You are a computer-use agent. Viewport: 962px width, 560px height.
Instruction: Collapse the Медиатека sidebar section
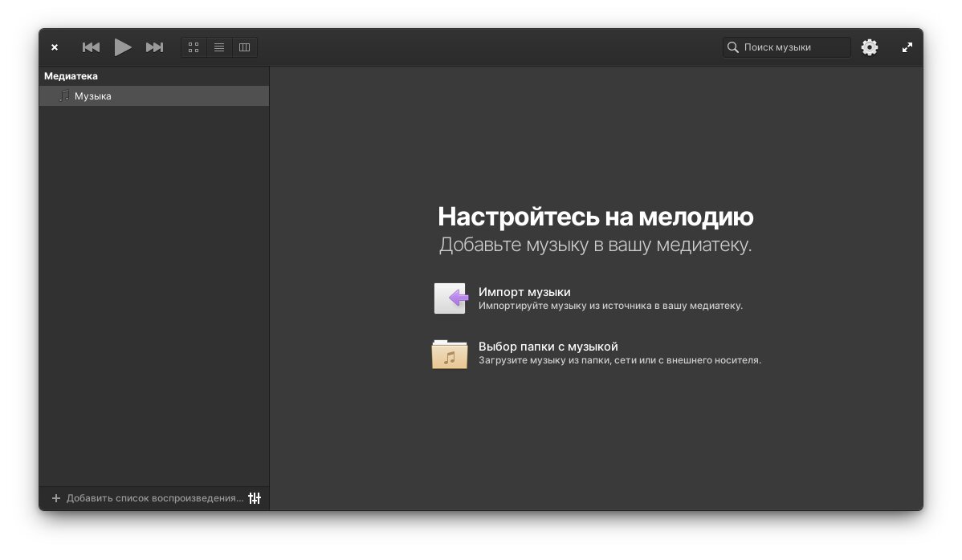71,76
